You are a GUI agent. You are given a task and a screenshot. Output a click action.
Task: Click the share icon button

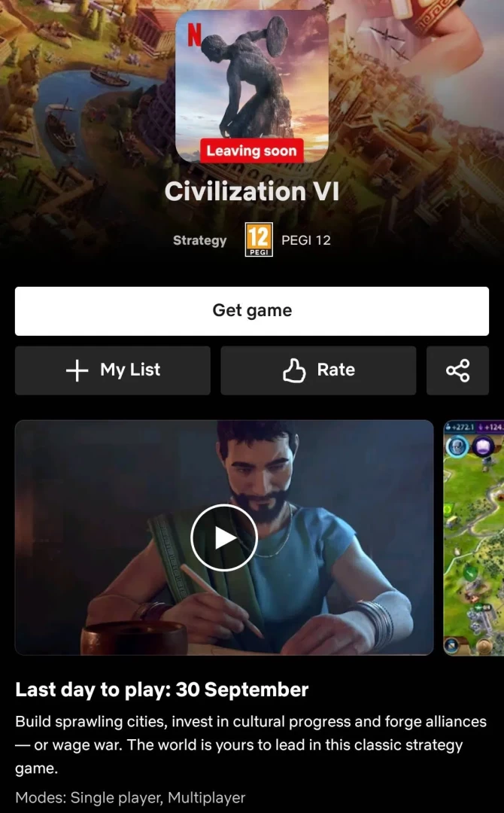[x=457, y=370]
